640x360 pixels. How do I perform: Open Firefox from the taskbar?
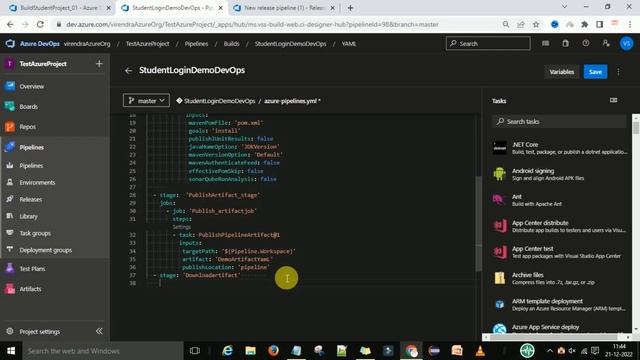(x=273, y=351)
